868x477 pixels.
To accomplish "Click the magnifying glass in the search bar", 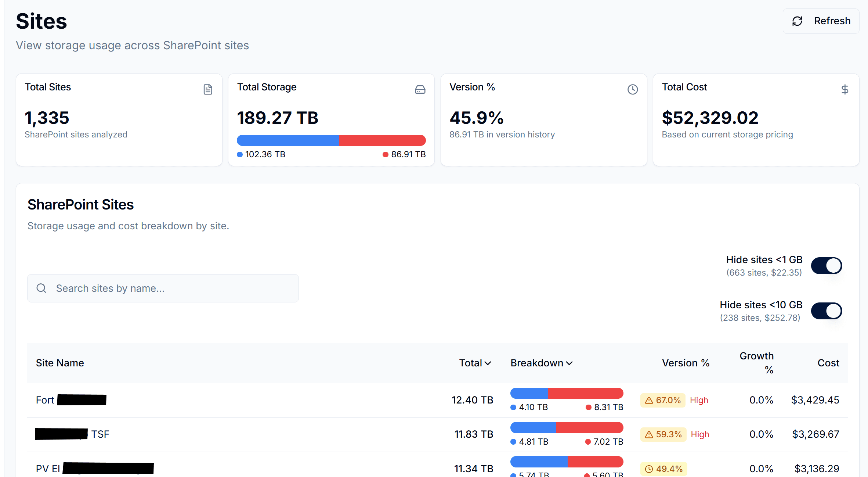I will coord(41,288).
